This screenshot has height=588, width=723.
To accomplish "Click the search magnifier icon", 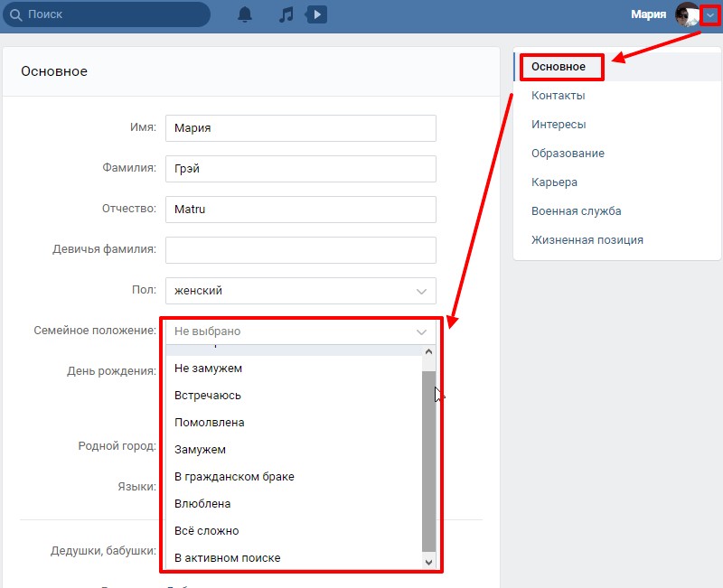I will 15,14.
